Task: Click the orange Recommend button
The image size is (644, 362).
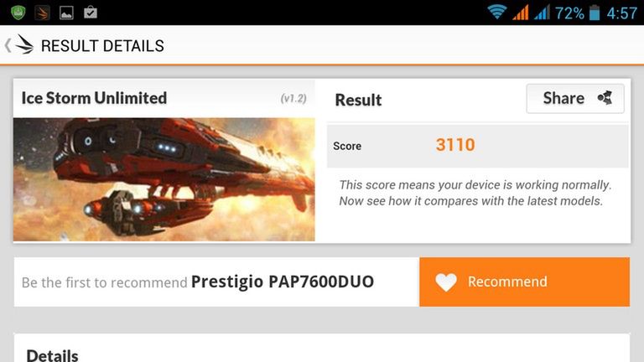Action: tap(524, 282)
